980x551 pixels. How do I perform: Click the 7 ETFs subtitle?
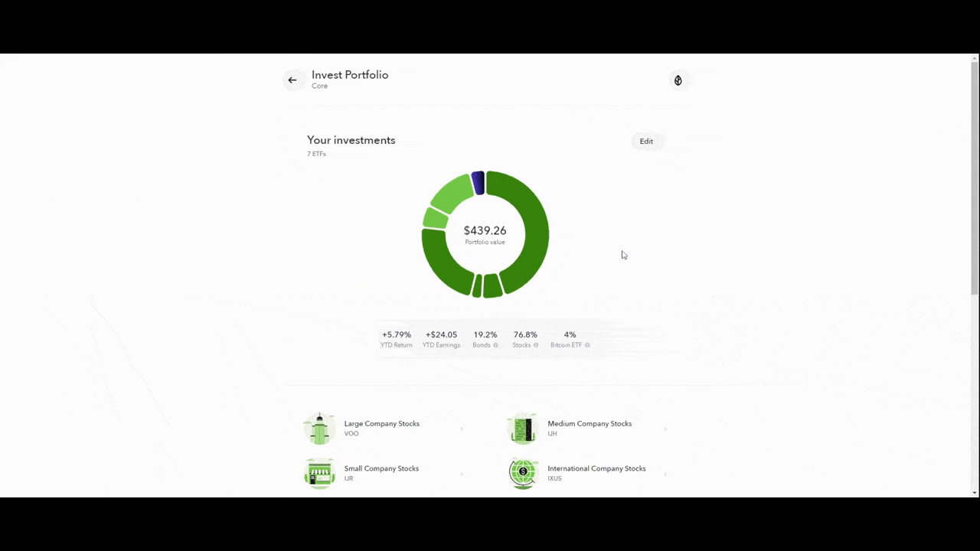click(x=316, y=154)
